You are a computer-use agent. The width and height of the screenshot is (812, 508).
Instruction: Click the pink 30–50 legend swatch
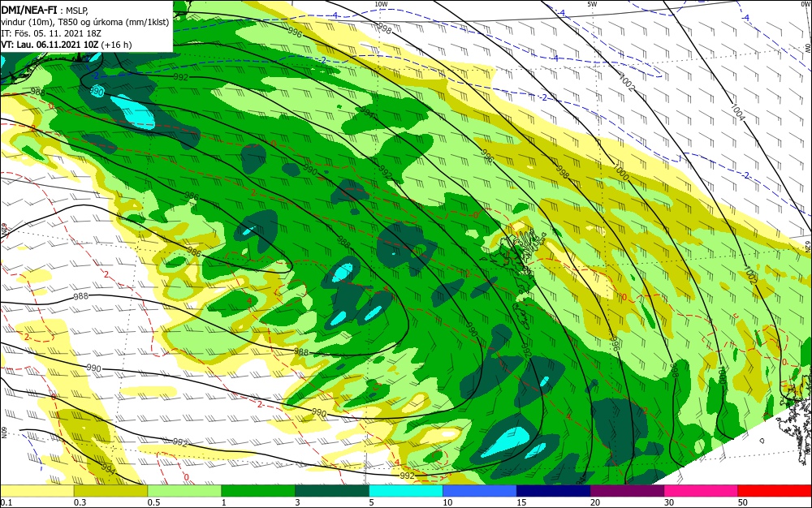(x=702, y=491)
